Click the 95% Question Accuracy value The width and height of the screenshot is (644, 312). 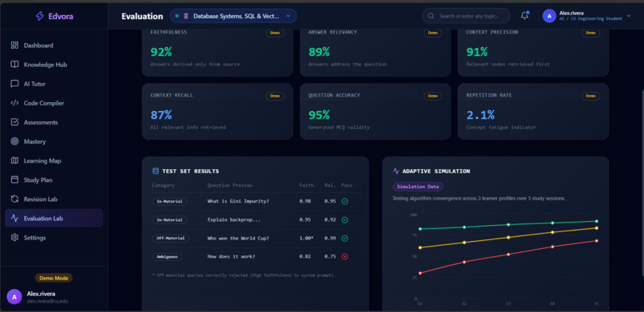click(x=319, y=115)
